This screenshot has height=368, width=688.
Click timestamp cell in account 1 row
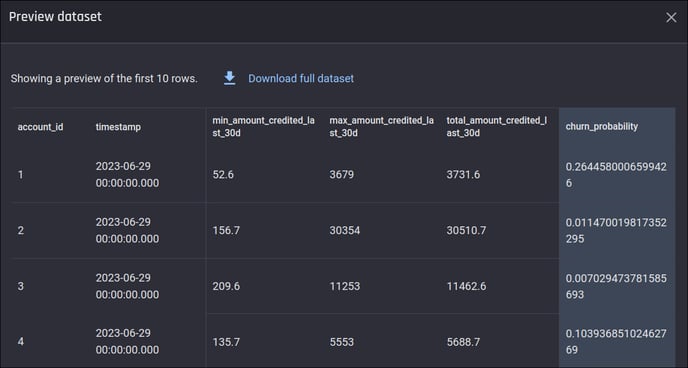tap(127, 175)
